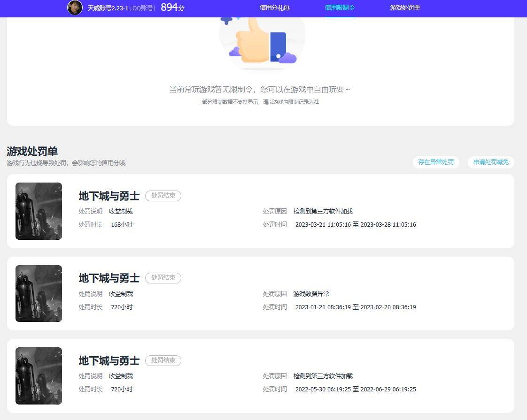Click the 处罚结束 badge on the second penalty
This screenshot has width=527, height=420.
[x=163, y=278]
